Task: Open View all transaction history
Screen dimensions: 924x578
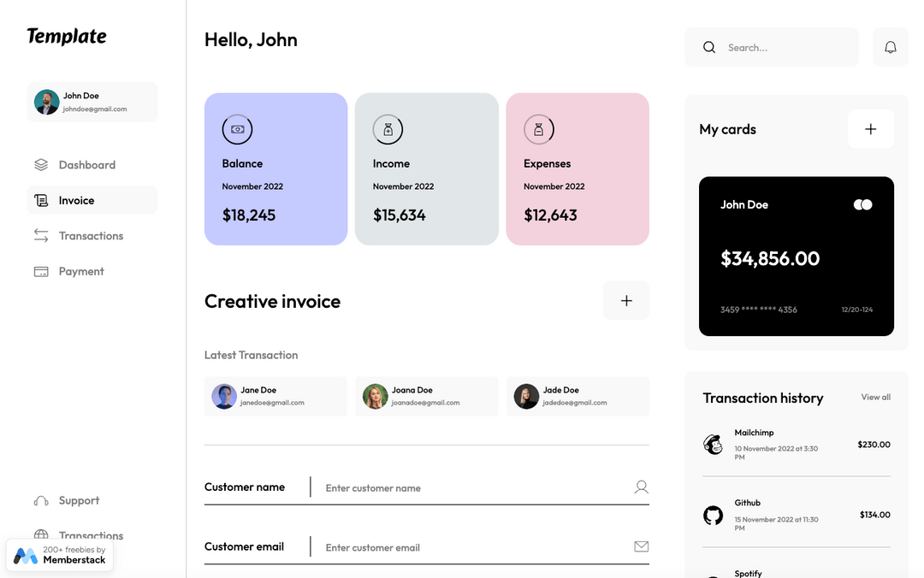Action: [875, 397]
